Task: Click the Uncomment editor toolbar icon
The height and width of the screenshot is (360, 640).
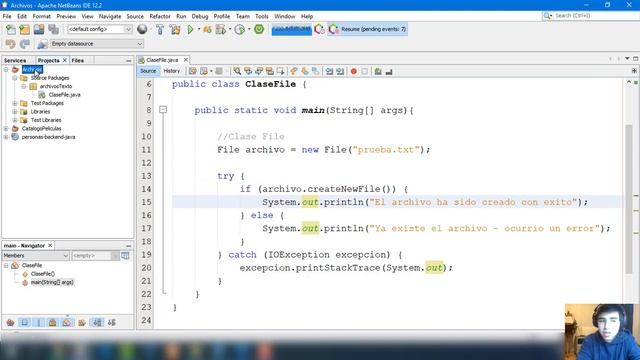Action: (x=389, y=71)
